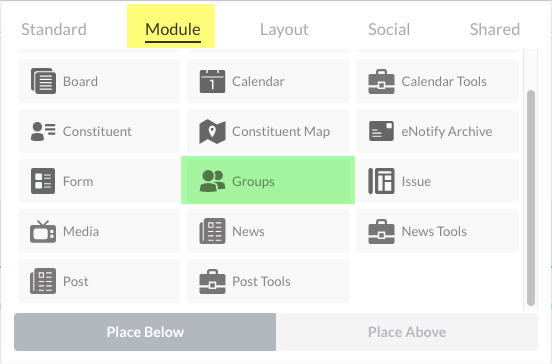The width and height of the screenshot is (552, 364).
Task: Click the Post newspaper icon
Action: pos(43,281)
